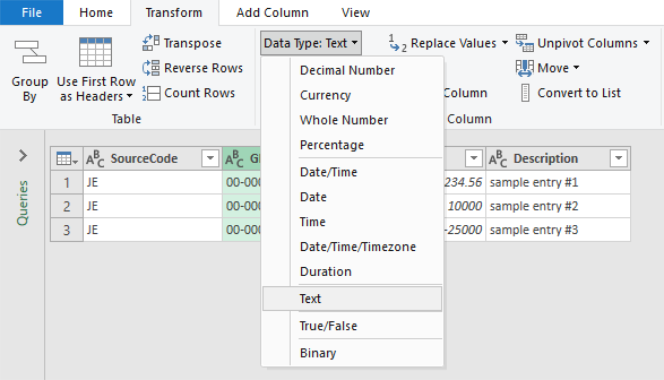The height and width of the screenshot is (380, 664).
Task: Click the Move columns icon
Action: coord(524,68)
